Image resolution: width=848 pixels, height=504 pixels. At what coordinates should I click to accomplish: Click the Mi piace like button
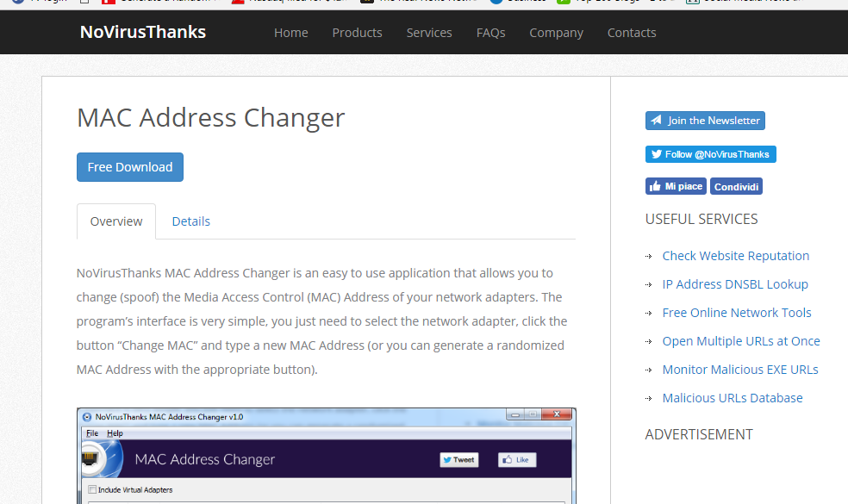pyautogui.click(x=676, y=186)
